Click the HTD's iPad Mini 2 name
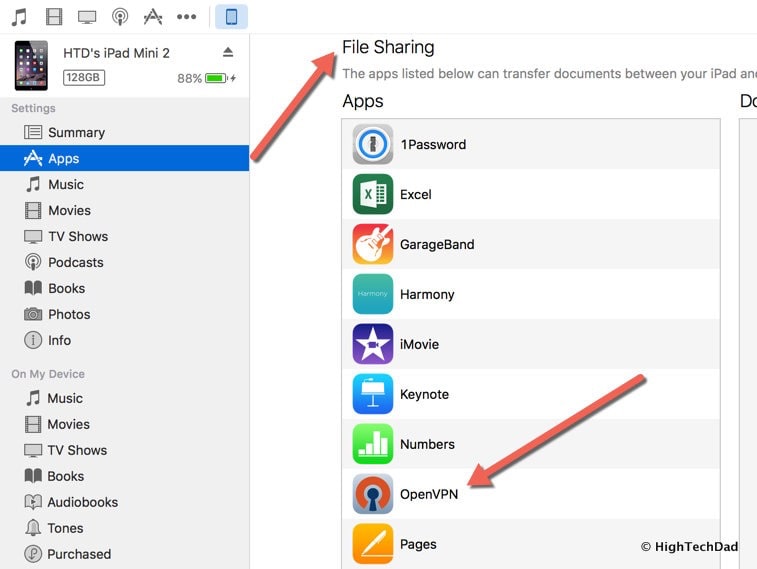Image resolution: width=757 pixels, height=569 pixels. [x=116, y=53]
